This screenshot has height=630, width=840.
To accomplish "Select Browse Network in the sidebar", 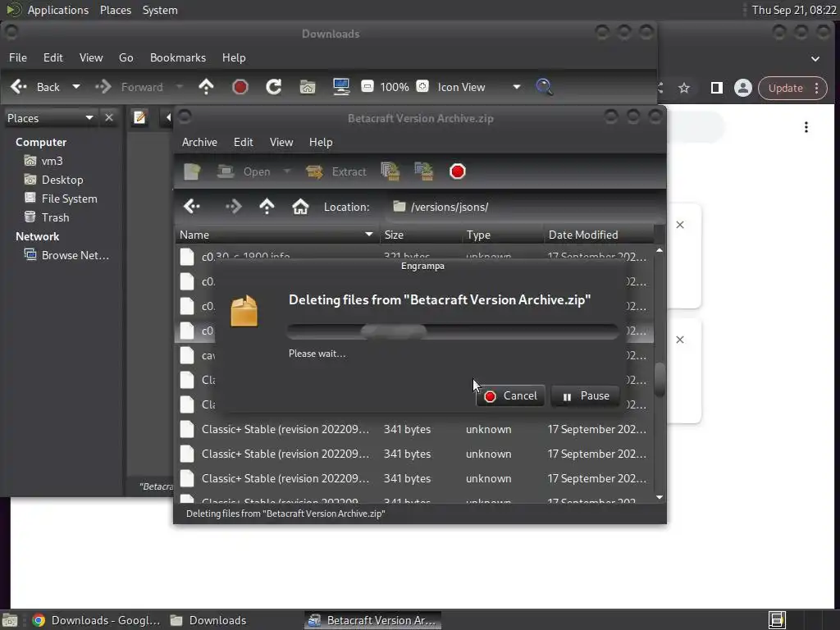I will [x=75, y=255].
